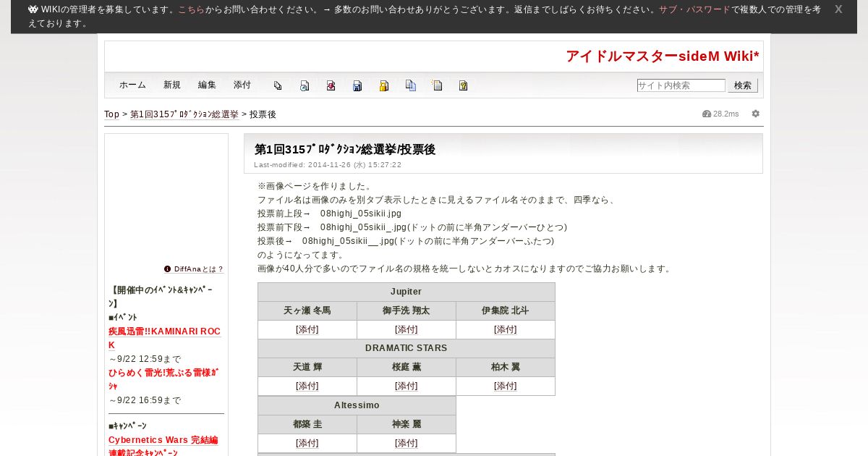Click the 柏木 翼 name cell
868x456 pixels.
506,367
